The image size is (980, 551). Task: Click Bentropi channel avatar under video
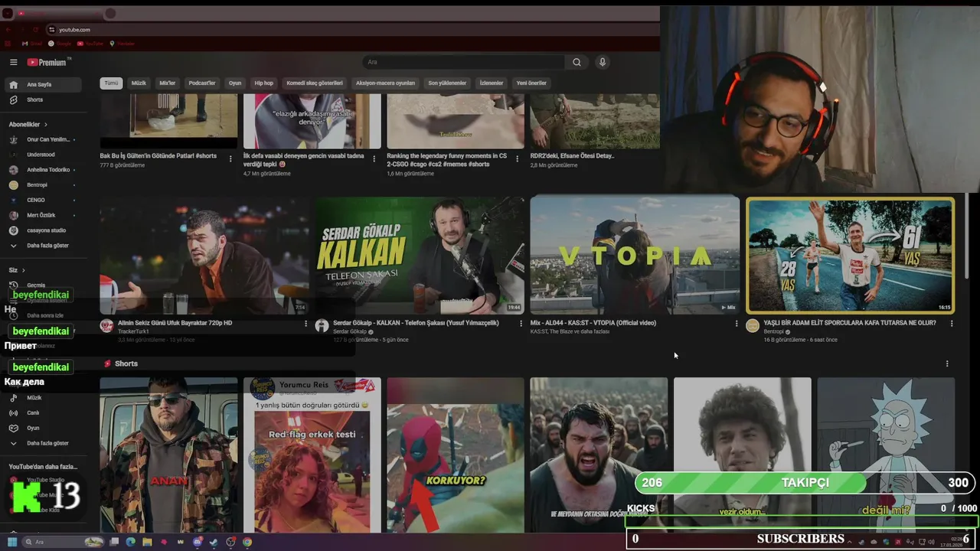tap(752, 326)
